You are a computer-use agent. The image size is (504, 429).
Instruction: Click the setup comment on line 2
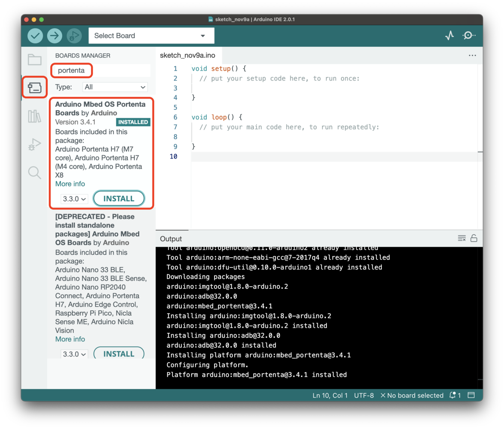pos(279,79)
